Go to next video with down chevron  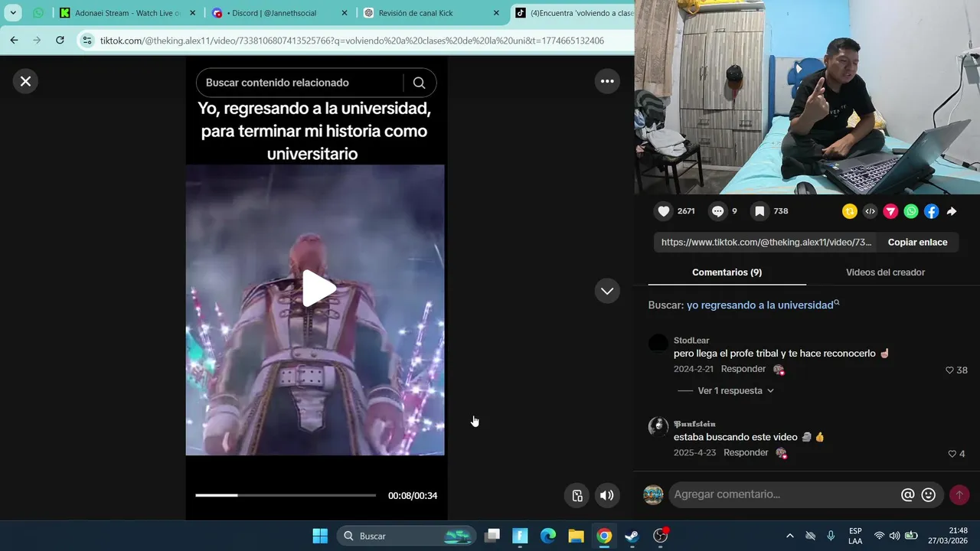607,291
